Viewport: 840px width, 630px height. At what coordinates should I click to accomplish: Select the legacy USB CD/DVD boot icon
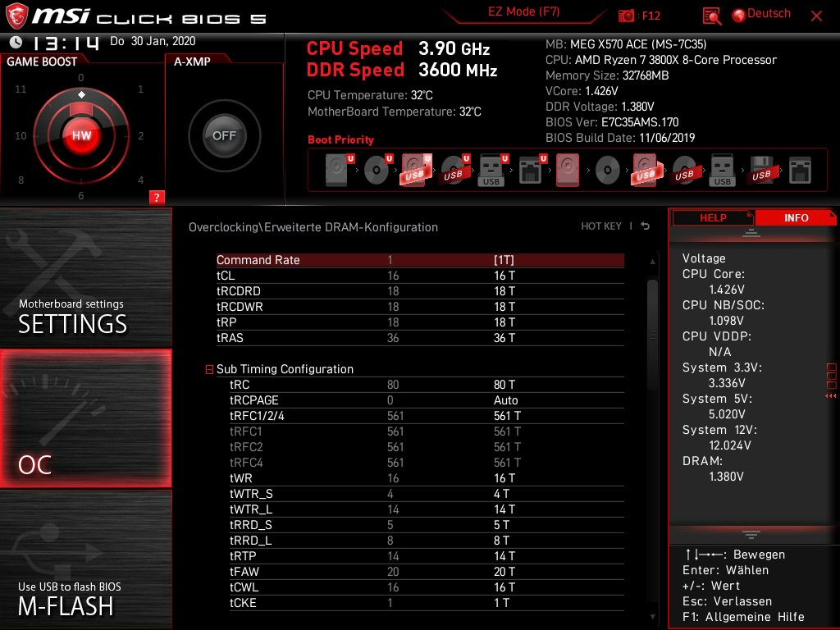click(684, 170)
